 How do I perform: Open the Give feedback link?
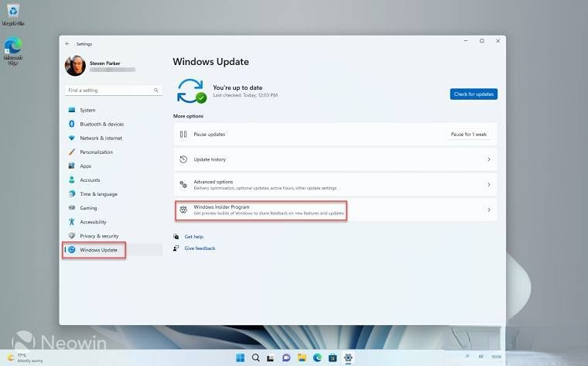(x=200, y=248)
